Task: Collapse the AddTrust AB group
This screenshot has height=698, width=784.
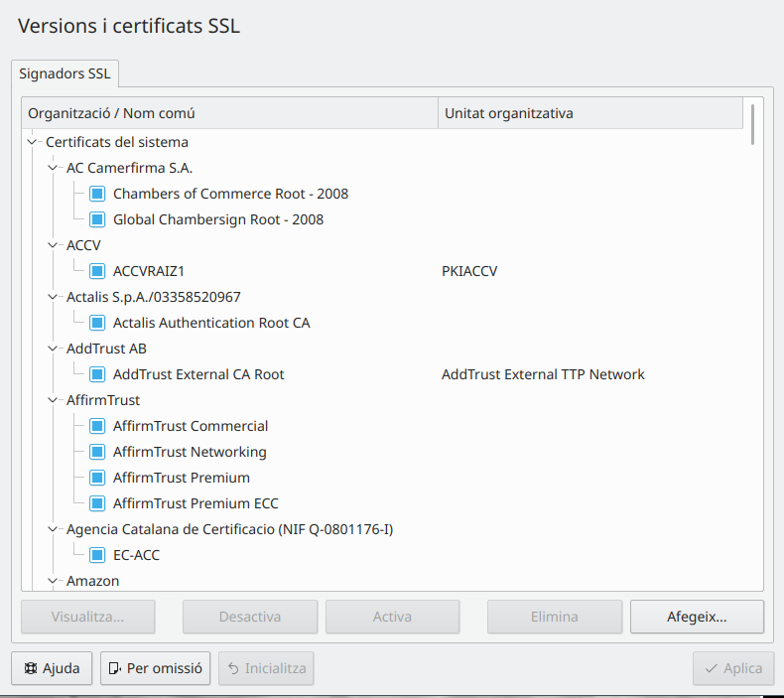Action: click(x=55, y=349)
